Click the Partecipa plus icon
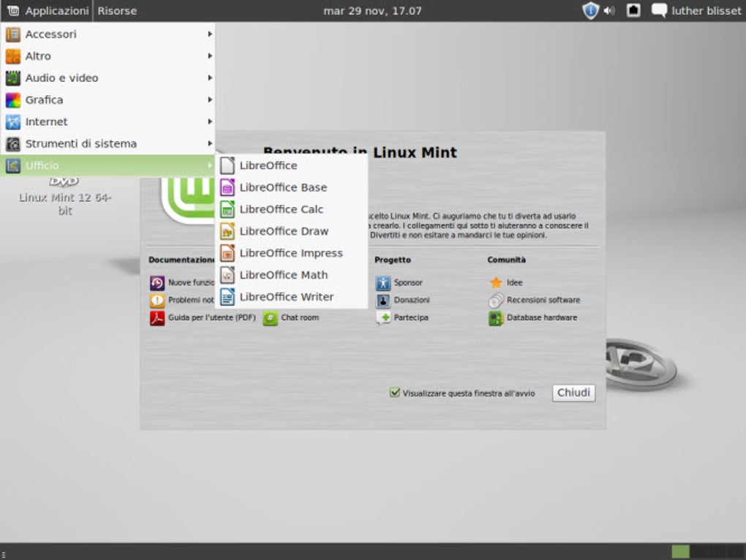This screenshot has height=560, width=746. (383, 317)
